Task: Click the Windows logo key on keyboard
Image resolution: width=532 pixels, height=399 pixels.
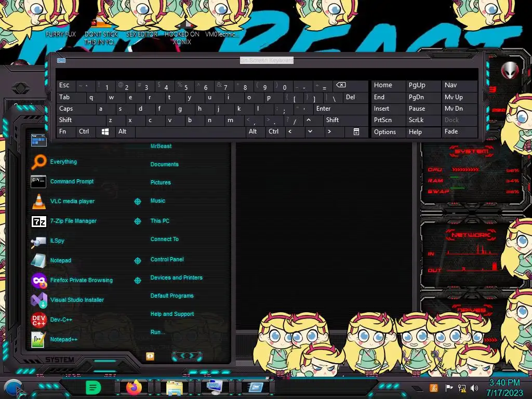Action: click(x=105, y=131)
